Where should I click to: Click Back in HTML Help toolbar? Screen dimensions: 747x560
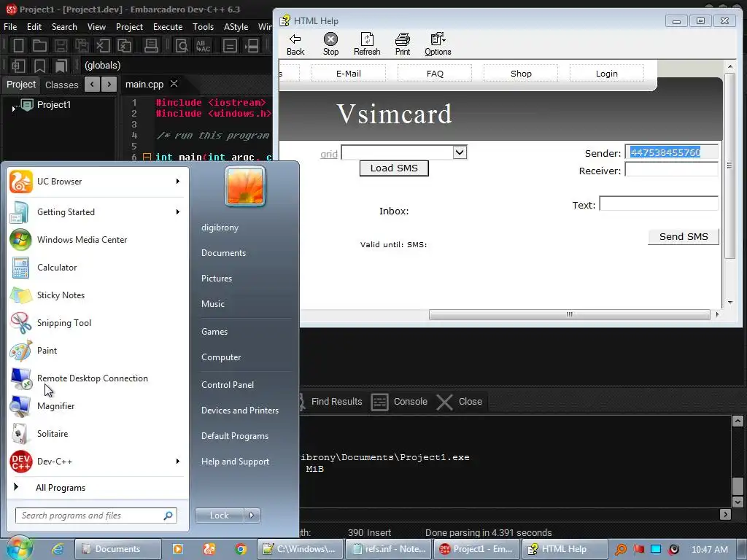295,44
